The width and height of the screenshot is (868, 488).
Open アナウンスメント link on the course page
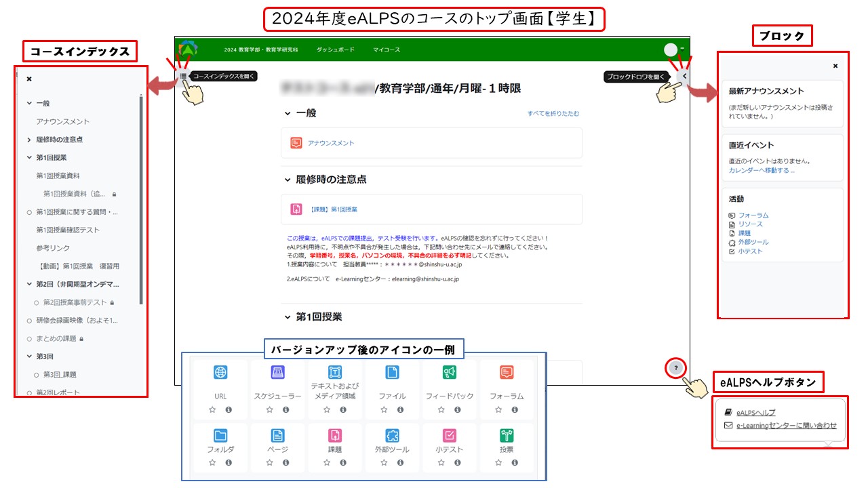pos(331,143)
